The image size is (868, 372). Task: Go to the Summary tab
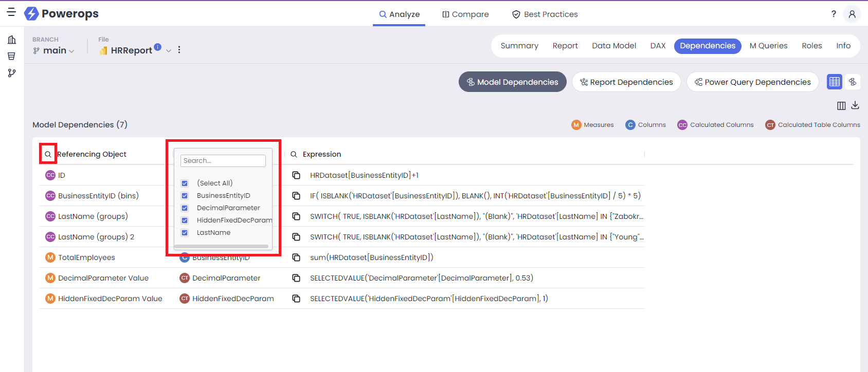[519, 46]
